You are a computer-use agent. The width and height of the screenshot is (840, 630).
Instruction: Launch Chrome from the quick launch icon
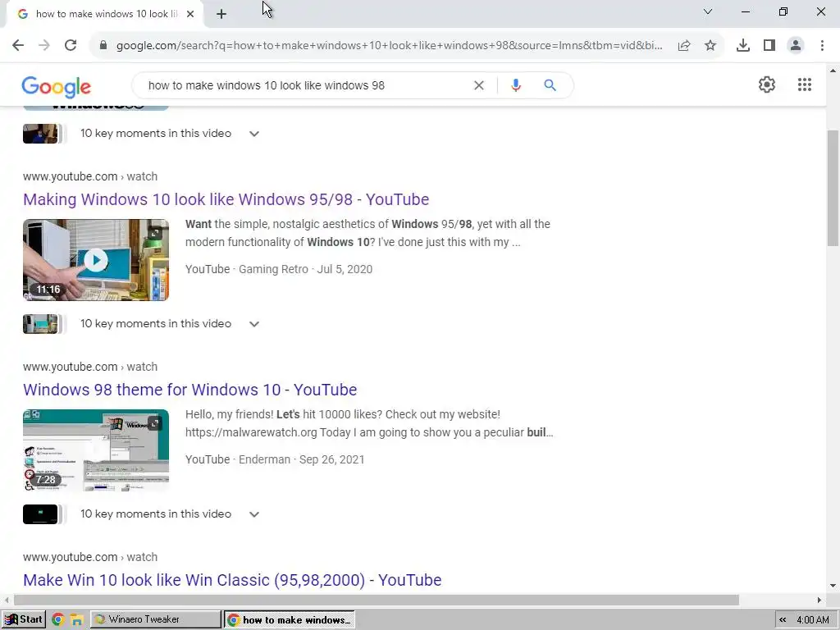[58, 620]
